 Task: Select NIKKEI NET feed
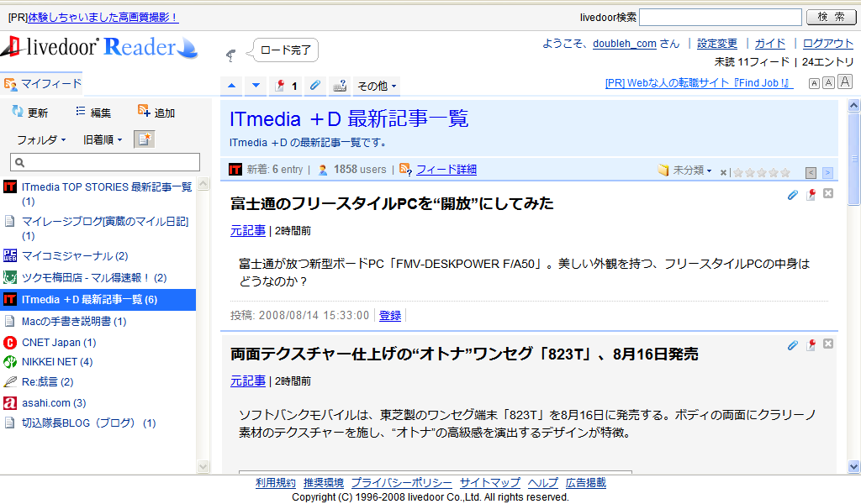98,362
